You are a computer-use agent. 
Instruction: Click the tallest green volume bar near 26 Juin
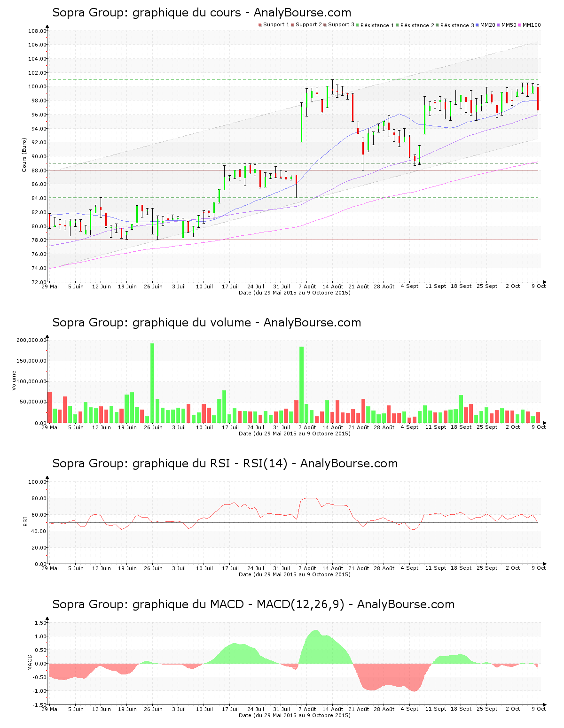point(152,383)
